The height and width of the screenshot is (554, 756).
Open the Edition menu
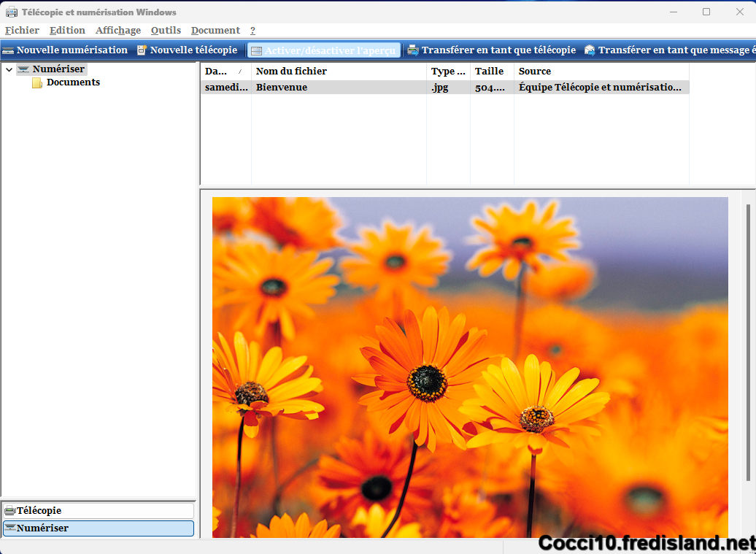(x=67, y=31)
